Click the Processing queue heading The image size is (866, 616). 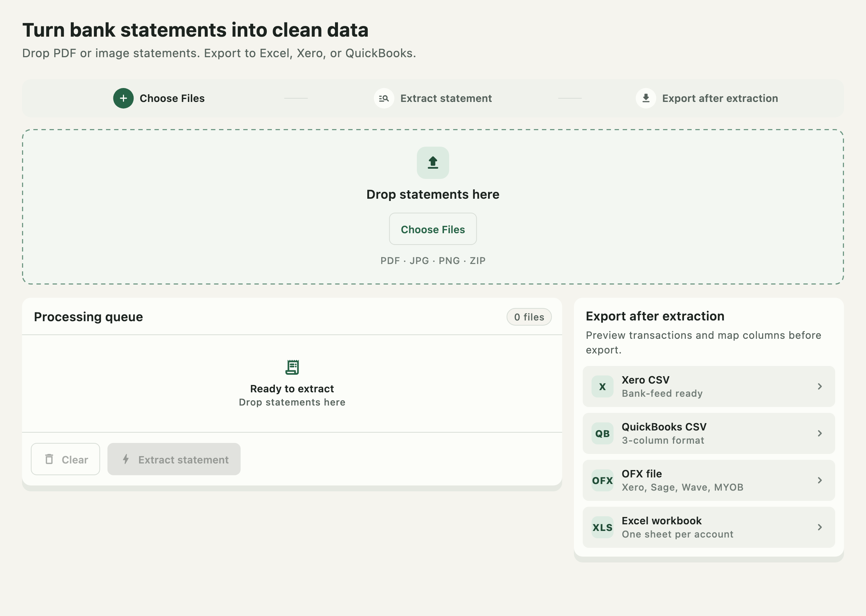click(88, 317)
